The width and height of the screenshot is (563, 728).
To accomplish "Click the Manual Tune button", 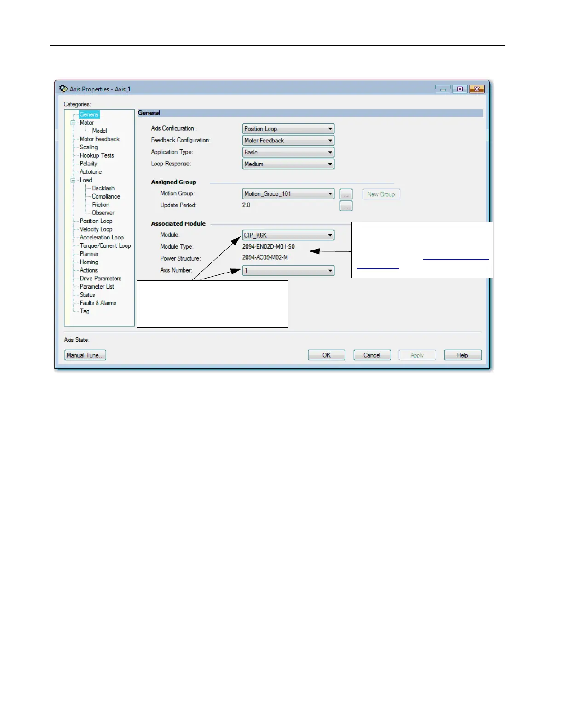I will pos(85,355).
